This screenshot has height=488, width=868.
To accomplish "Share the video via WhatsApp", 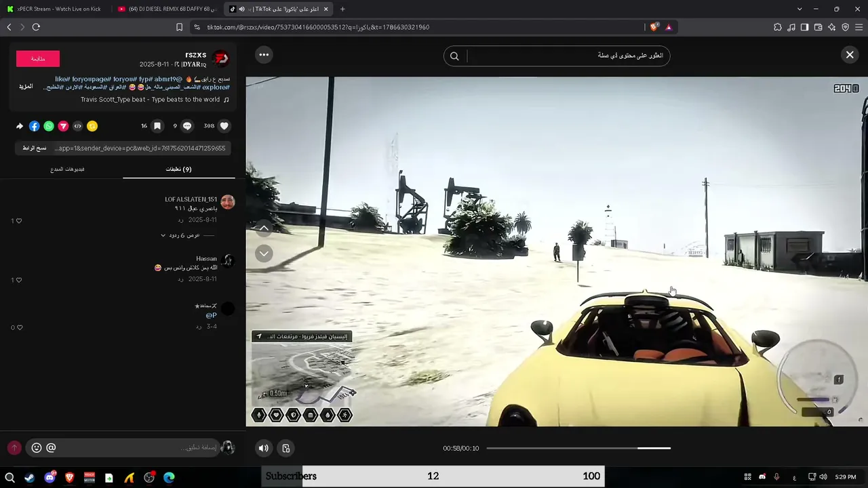I will tap(49, 126).
